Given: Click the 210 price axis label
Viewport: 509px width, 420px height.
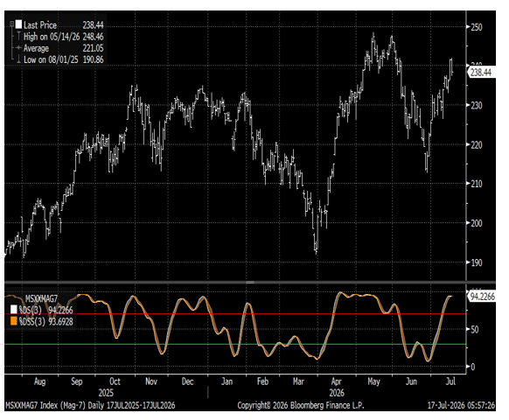Looking at the screenshot, I should [x=477, y=184].
